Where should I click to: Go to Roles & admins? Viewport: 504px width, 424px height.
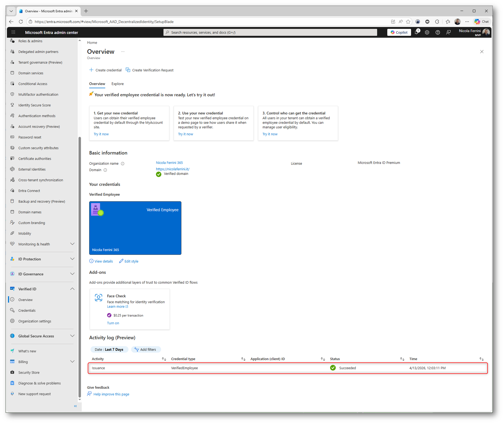pyautogui.click(x=30, y=41)
